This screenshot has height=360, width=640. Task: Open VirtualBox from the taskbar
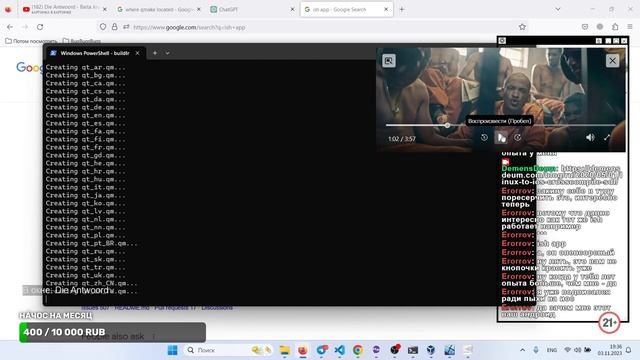point(431,350)
